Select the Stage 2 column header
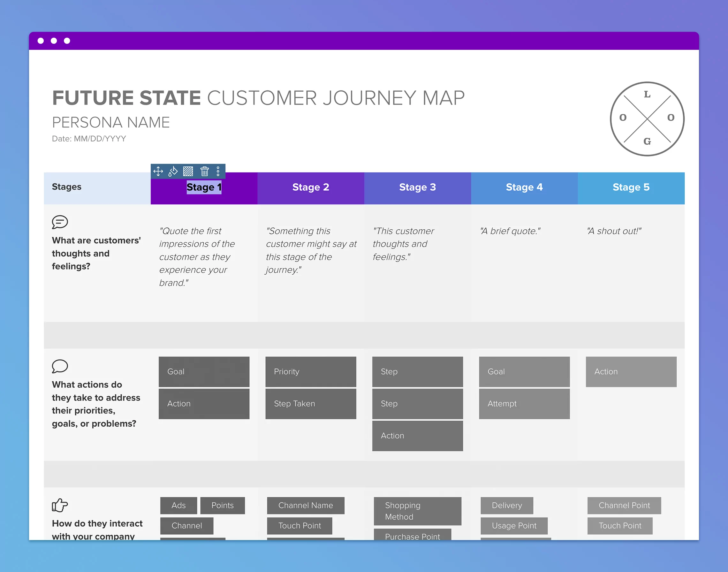 [310, 187]
